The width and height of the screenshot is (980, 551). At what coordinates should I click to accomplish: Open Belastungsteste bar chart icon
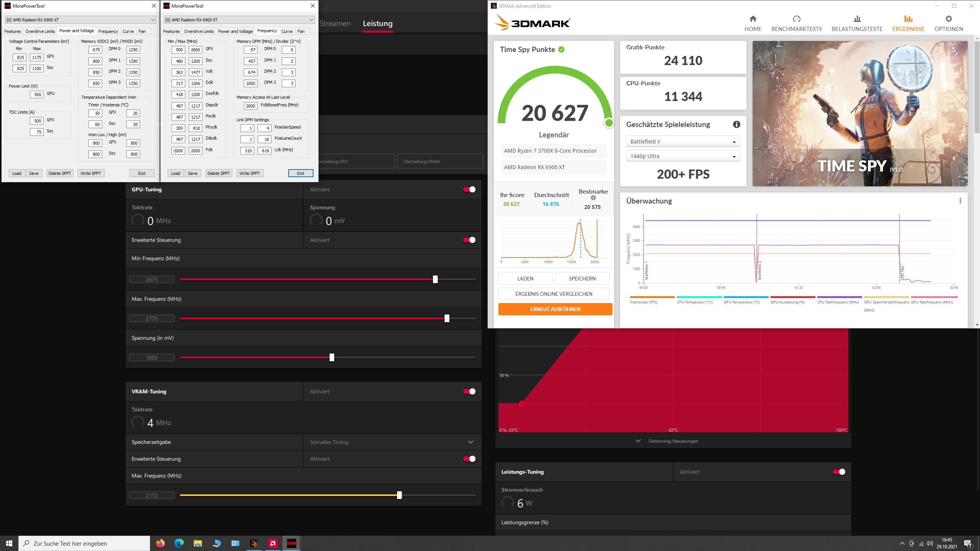tap(857, 19)
